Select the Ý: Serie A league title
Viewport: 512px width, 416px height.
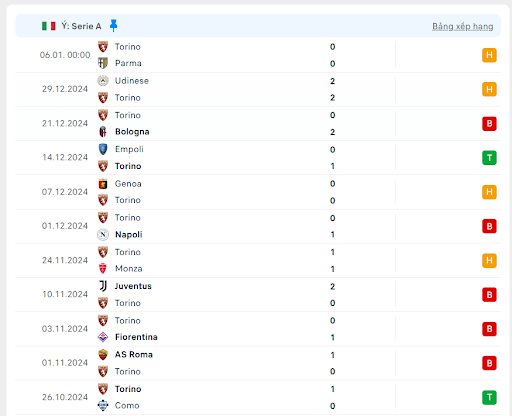pos(81,26)
